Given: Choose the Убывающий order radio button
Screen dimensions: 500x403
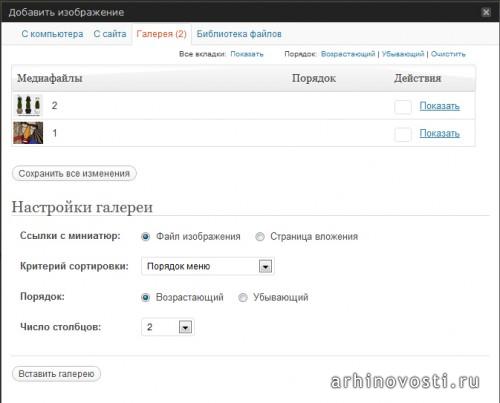Looking at the screenshot, I should click(243, 297).
